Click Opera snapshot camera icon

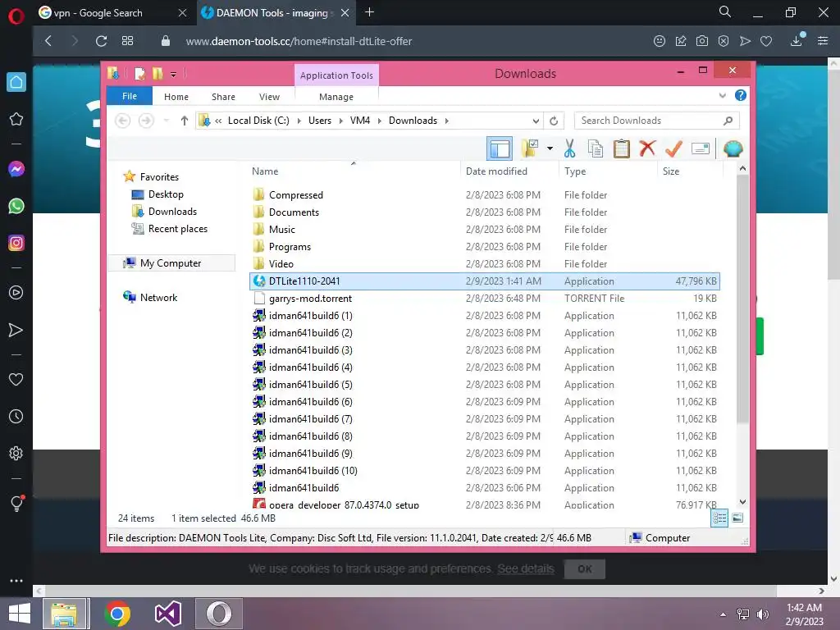pyautogui.click(x=702, y=41)
